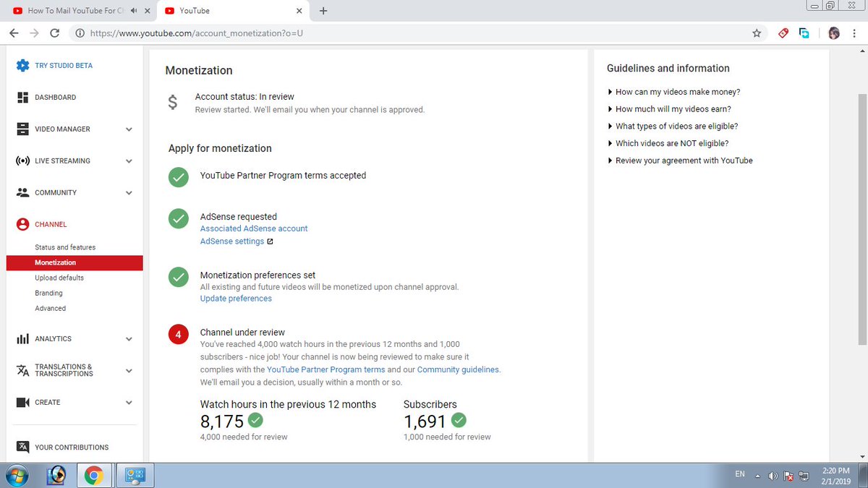This screenshot has height=488, width=868.
Task: Click the network icon in system tray
Action: (x=803, y=476)
